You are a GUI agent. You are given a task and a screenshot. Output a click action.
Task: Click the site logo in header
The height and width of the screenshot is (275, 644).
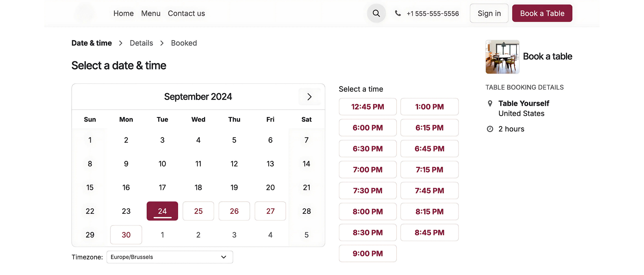pyautogui.click(x=85, y=14)
